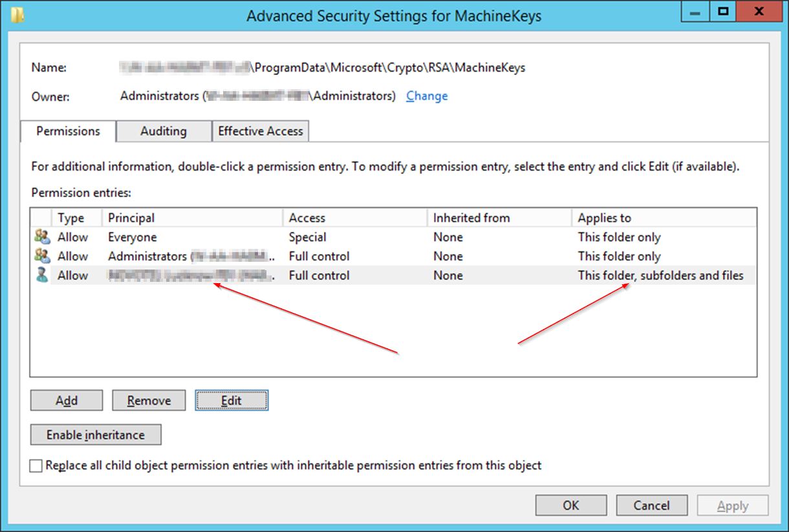Click the Change link to modify the owner
789x532 pixels.
[x=427, y=96]
